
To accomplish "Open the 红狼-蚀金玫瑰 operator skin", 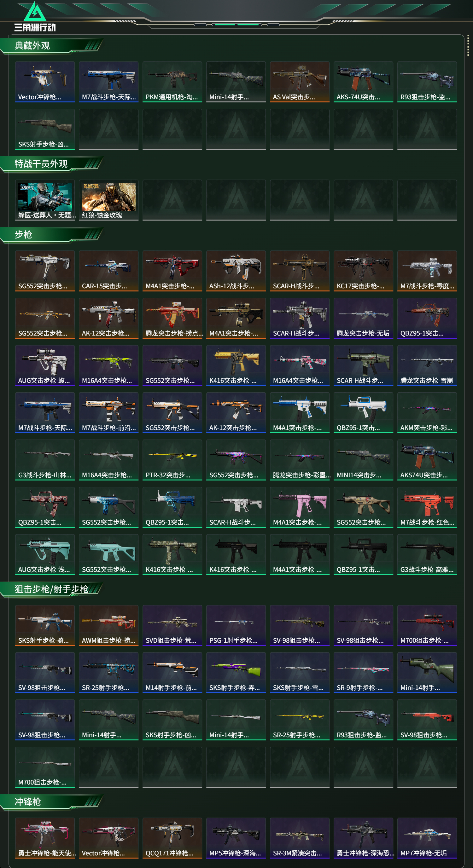I will pyautogui.click(x=108, y=200).
